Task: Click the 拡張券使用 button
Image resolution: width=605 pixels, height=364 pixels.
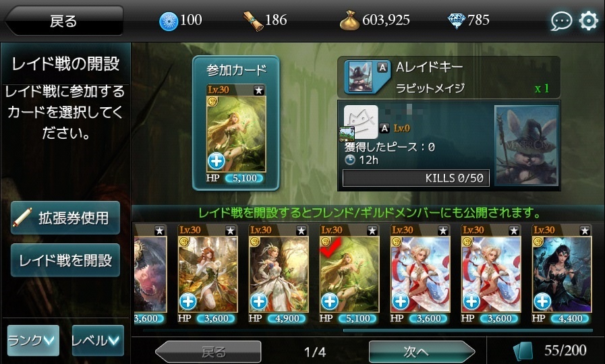Action: pyautogui.click(x=65, y=218)
